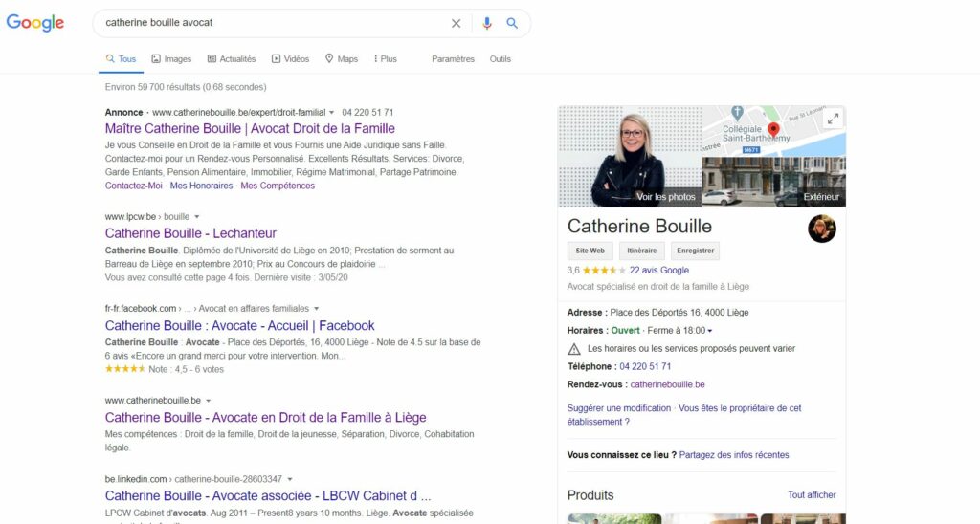Expand dropdown arrow beside www.lpcw.be › bouille
This screenshot has width=980, height=524.
197,217
